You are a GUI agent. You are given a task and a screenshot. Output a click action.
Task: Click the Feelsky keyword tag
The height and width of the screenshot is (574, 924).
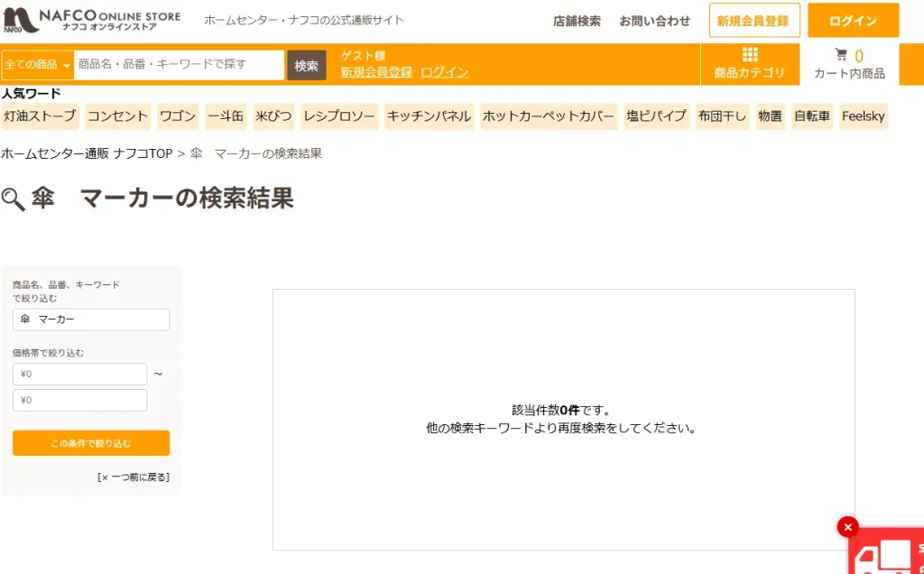coord(864,116)
